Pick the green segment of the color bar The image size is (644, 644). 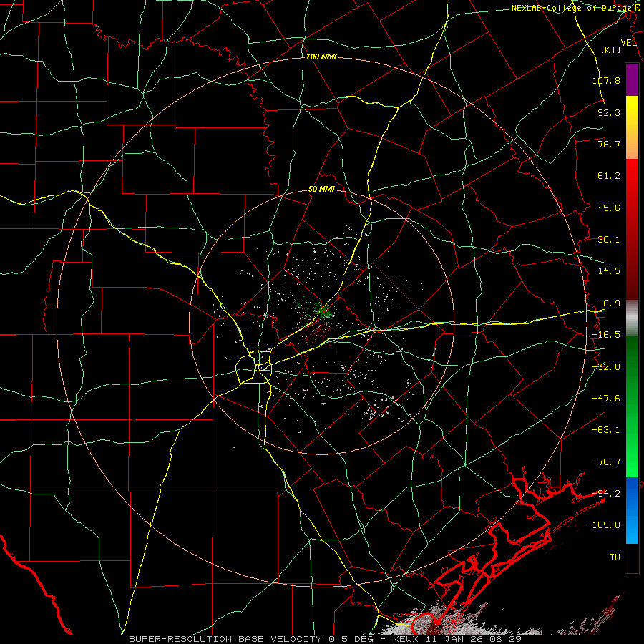pyautogui.click(x=632, y=406)
